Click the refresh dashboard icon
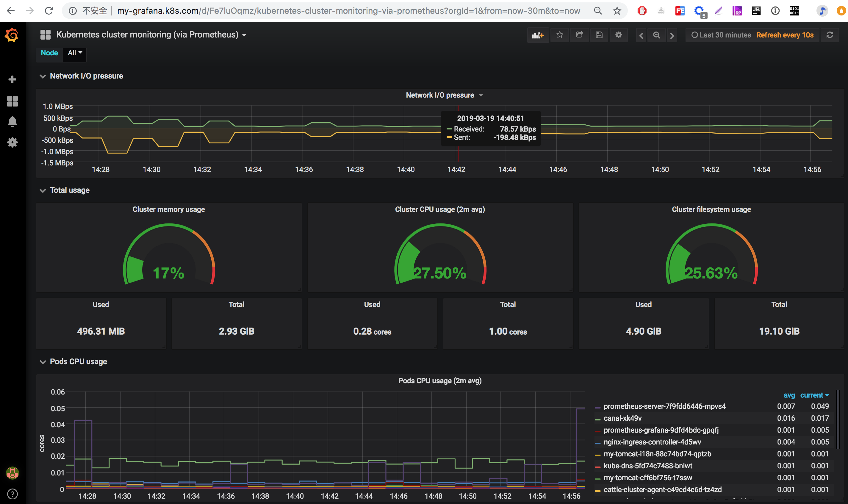The image size is (848, 504). 830,35
